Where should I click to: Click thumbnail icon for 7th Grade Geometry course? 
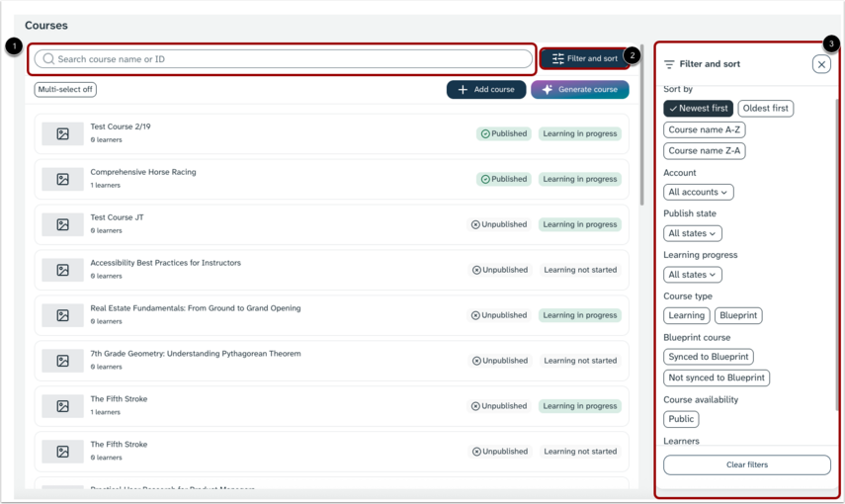[x=62, y=361]
